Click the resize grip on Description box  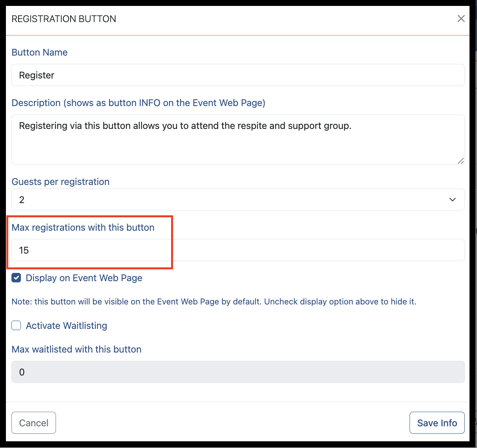(x=460, y=161)
